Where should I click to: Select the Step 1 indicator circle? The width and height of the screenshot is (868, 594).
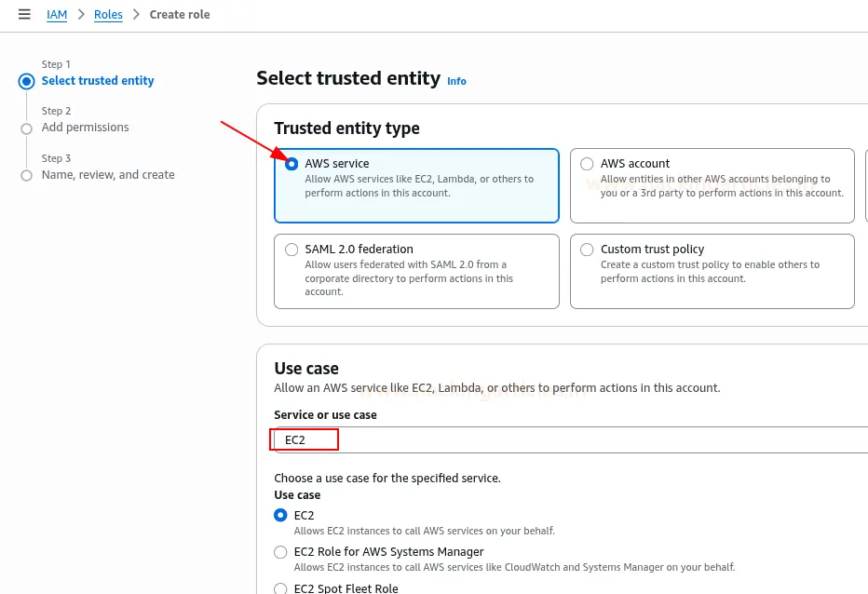click(x=26, y=81)
